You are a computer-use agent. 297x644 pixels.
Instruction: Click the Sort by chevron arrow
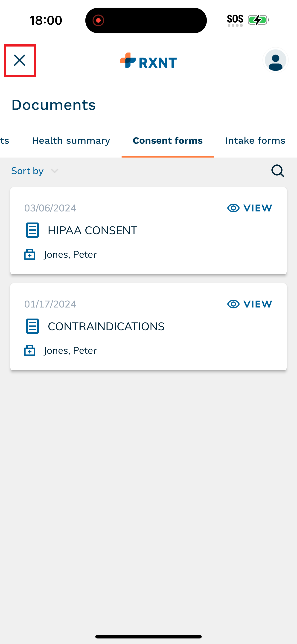(x=55, y=171)
